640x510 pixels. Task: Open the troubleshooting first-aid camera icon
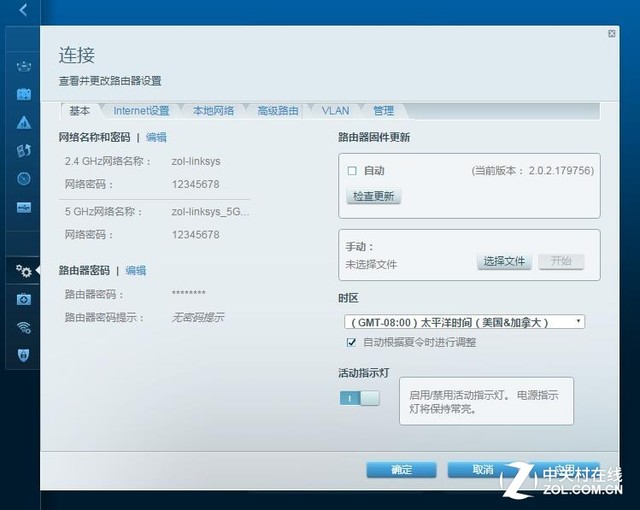point(24,299)
